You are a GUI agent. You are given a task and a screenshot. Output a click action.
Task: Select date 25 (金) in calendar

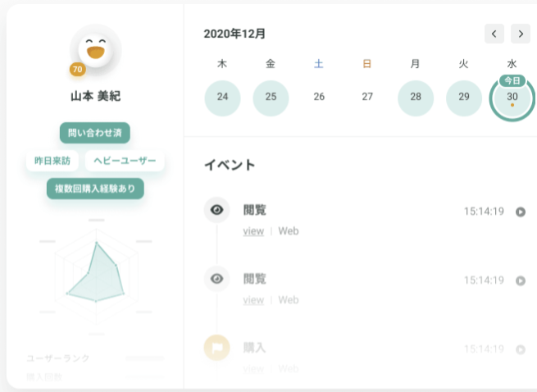pos(271,98)
